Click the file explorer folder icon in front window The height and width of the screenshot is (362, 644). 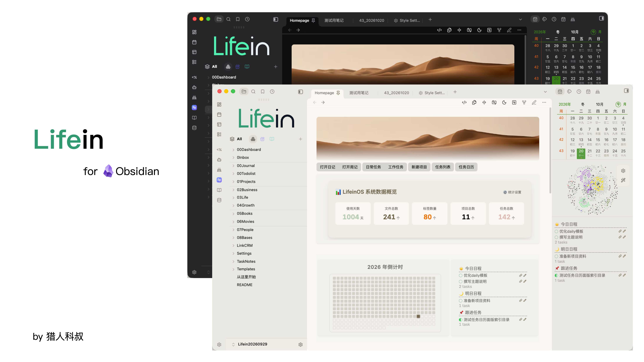[244, 92]
